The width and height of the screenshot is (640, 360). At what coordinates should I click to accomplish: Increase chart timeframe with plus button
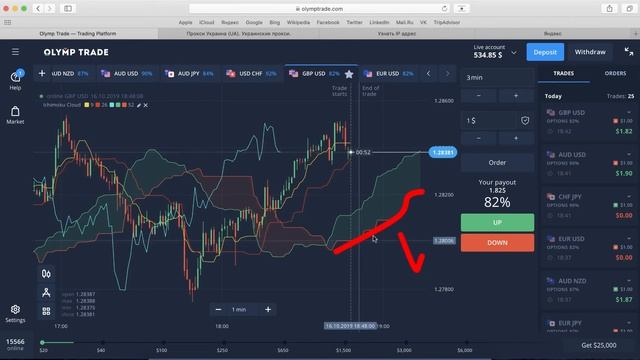point(268,309)
